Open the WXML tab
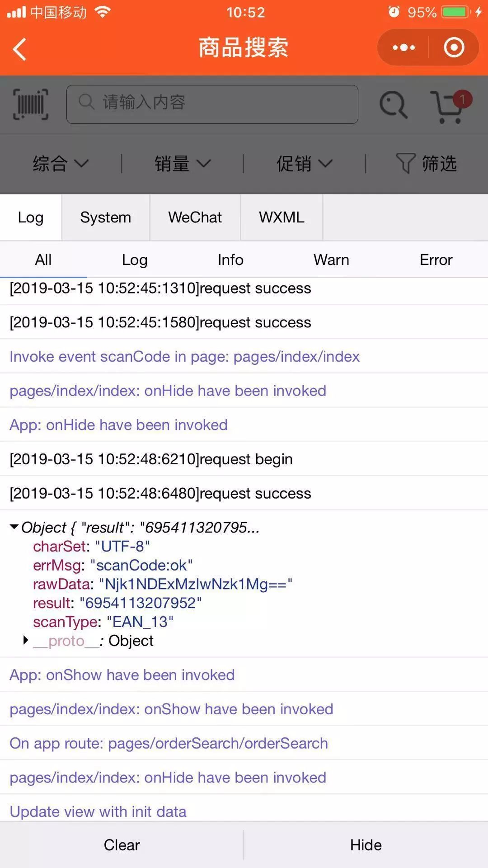488x868 pixels. click(282, 217)
